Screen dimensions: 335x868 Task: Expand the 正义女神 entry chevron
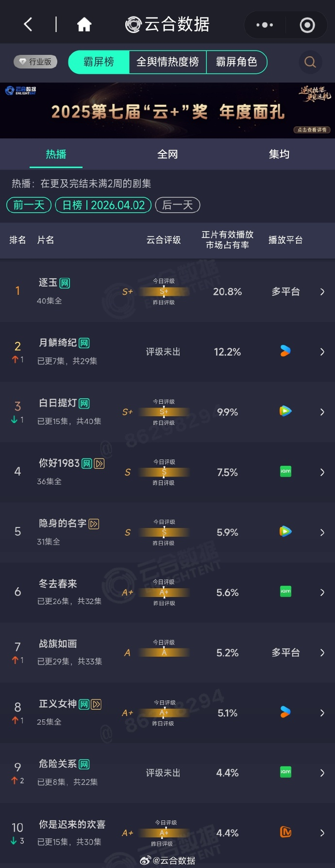click(322, 713)
